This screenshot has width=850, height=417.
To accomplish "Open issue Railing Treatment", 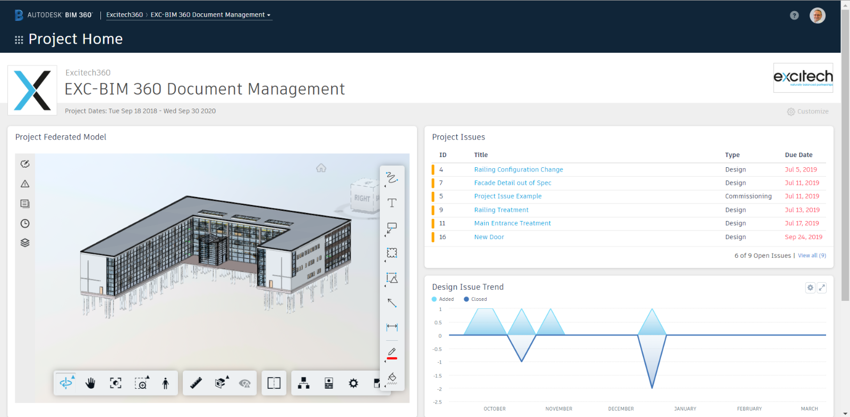I will coord(501,210).
